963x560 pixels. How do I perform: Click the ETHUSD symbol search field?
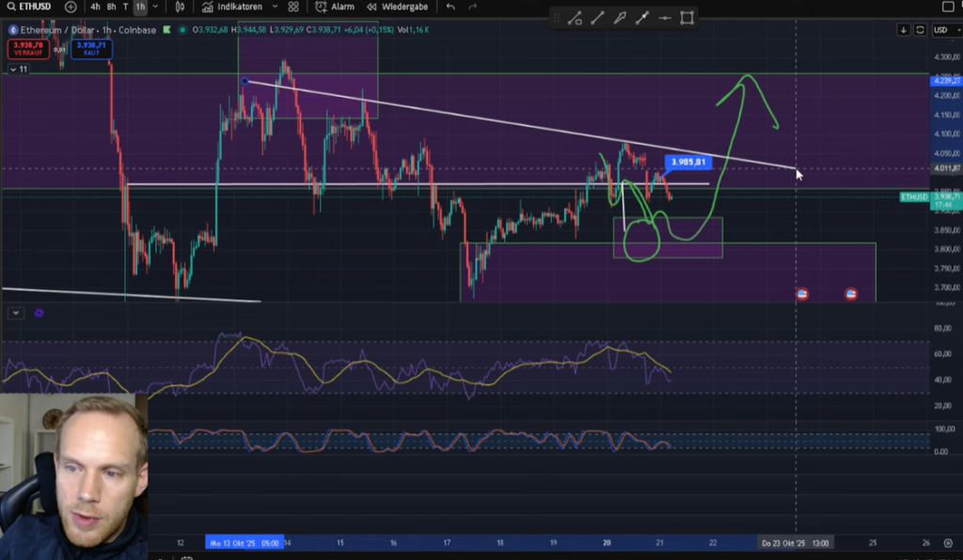pyautogui.click(x=32, y=7)
